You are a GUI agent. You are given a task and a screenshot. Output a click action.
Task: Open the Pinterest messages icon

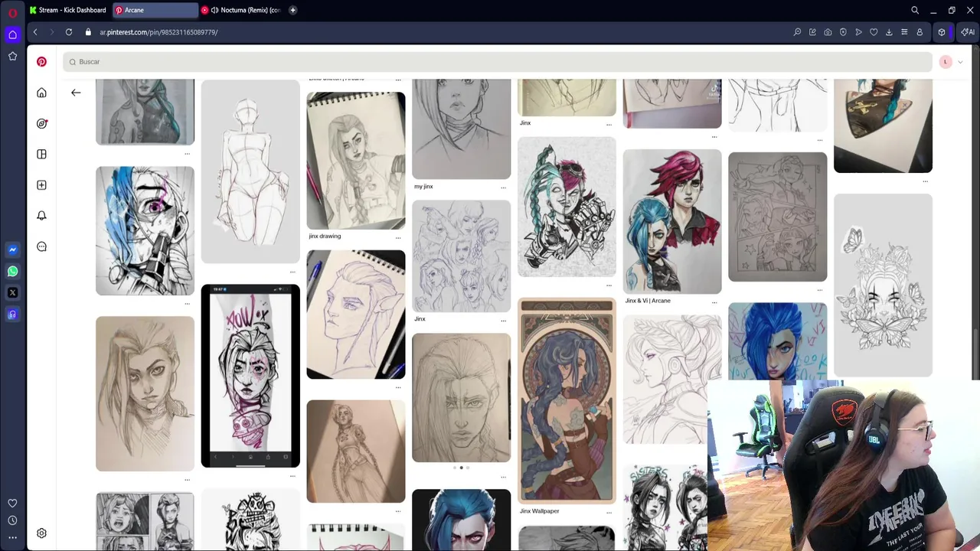click(x=41, y=246)
